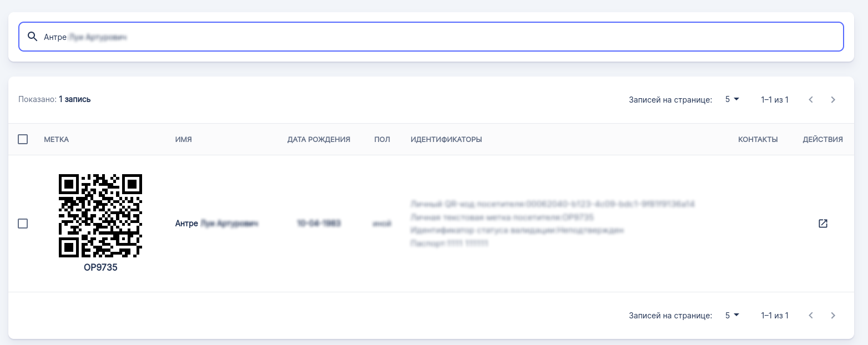
Task: Click the 1–1 из 1 pagination counter
Action: (775, 99)
